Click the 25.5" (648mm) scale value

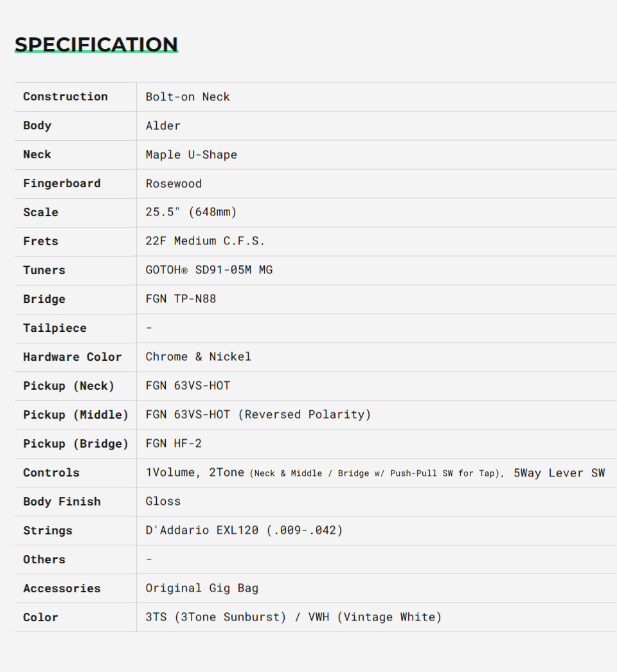tap(192, 212)
